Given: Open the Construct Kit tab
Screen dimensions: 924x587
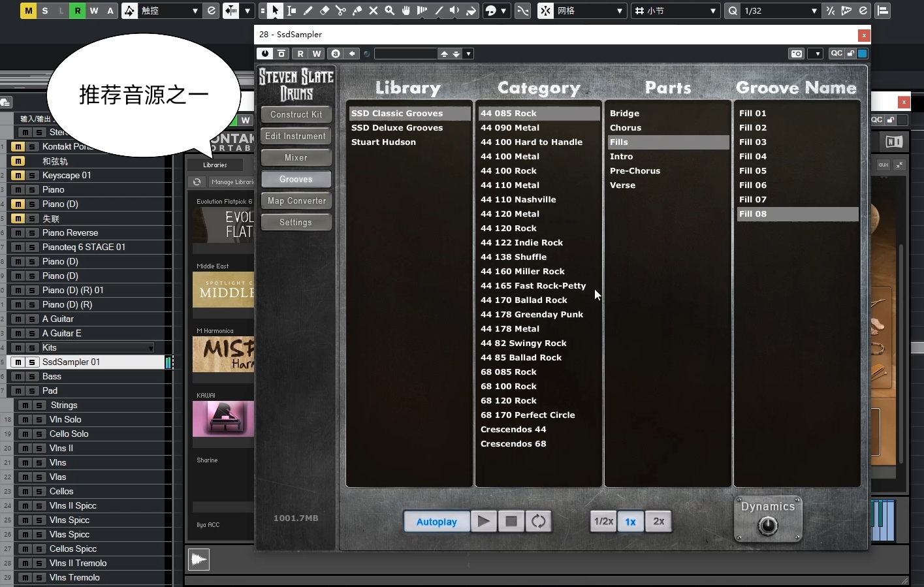Looking at the screenshot, I should pyautogui.click(x=296, y=114).
